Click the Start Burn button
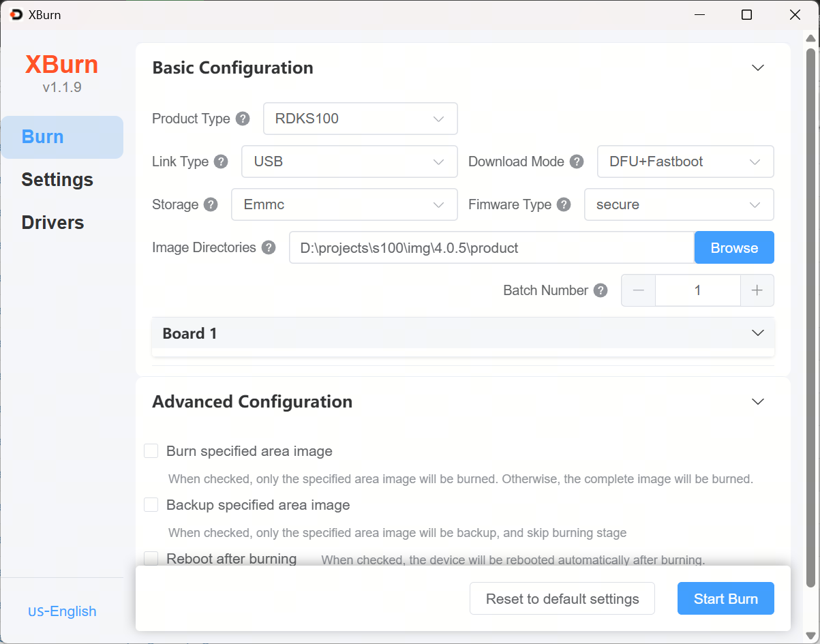820x644 pixels. (x=725, y=598)
